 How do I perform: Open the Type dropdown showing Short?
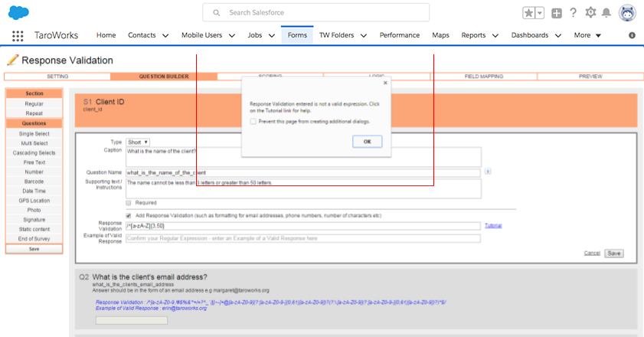pos(138,142)
